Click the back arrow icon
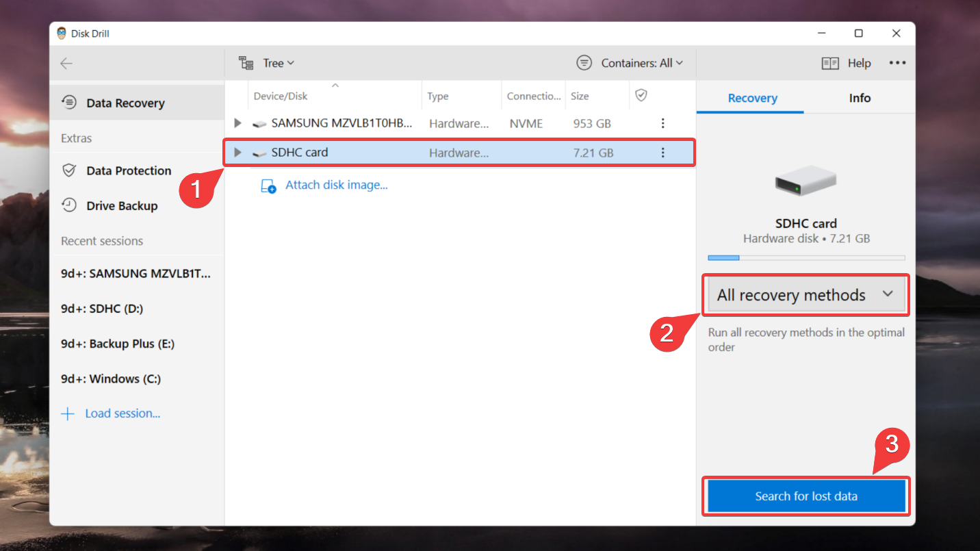The image size is (980, 551). (66, 64)
